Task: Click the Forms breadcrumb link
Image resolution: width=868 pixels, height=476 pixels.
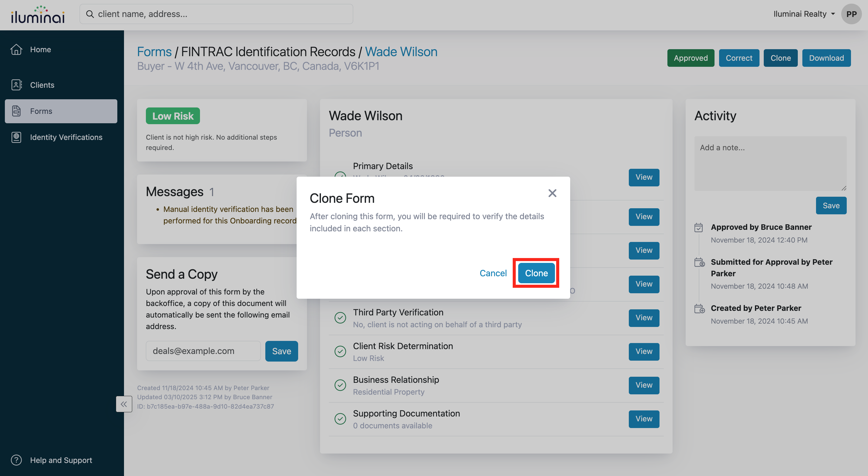Action: coord(154,52)
